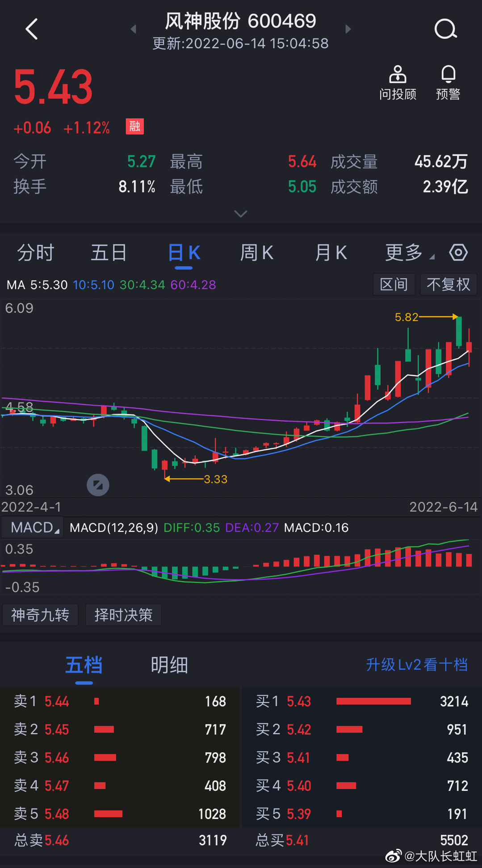Tap the round draw-tool icon on chart

point(98,485)
